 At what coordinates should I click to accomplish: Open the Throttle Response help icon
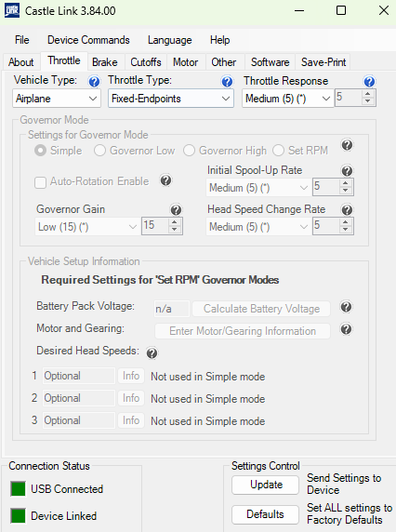tap(369, 82)
